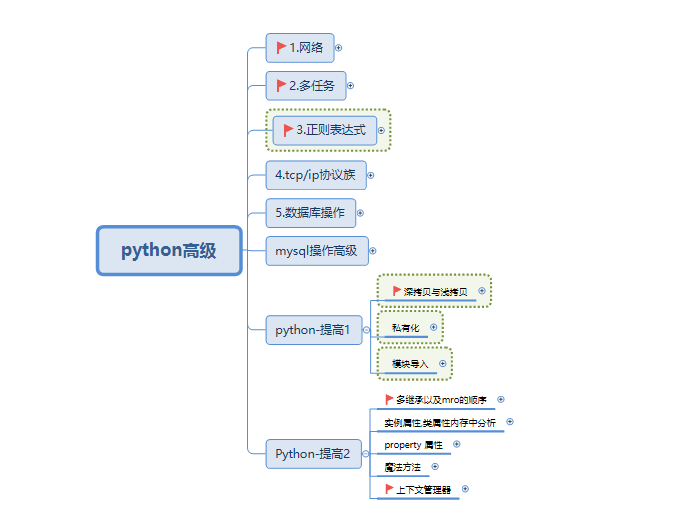Select the Python-提高2 node
The height and width of the screenshot is (515, 690).
pyautogui.click(x=313, y=454)
